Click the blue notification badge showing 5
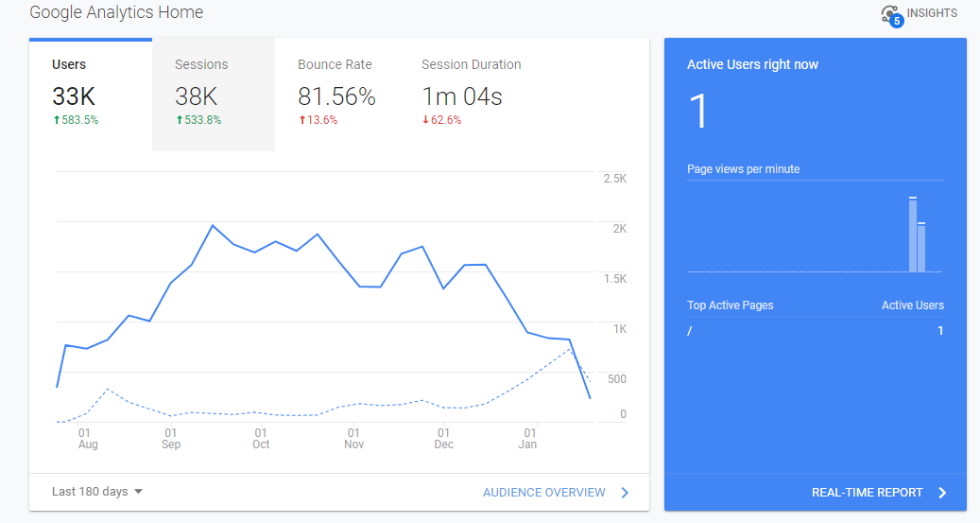This screenshot has height=523, width=980. (x=897, y=21)
